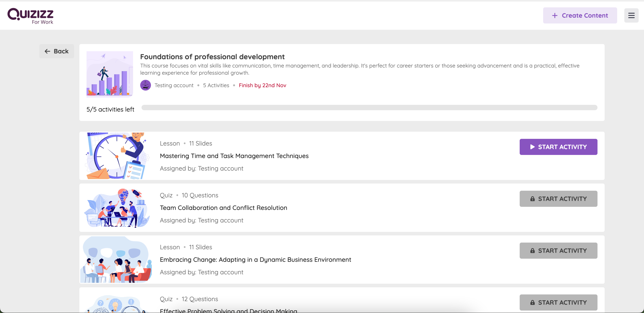The image size is (644, 313).
Task: Click lock icon on Team Collaboration activity
Action: tap(532, 199)
